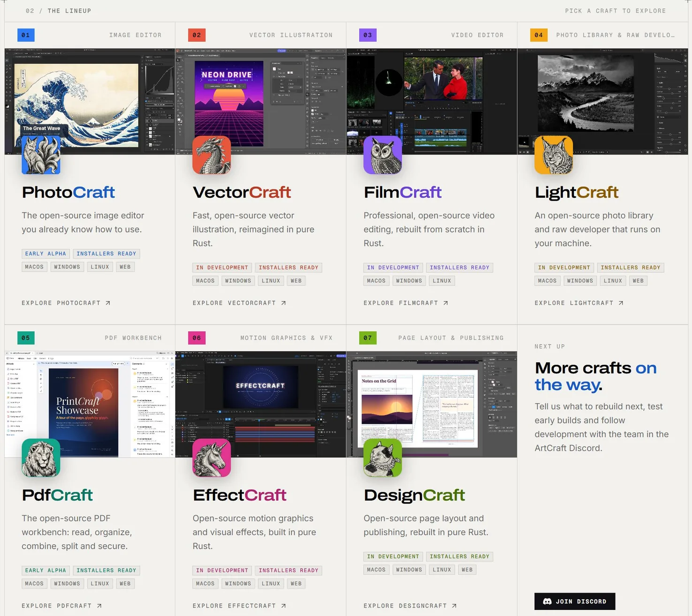Click the arrow icon after Explore EffectCraft
This screenshot has height=616, width=692.
tap(284, 606)
